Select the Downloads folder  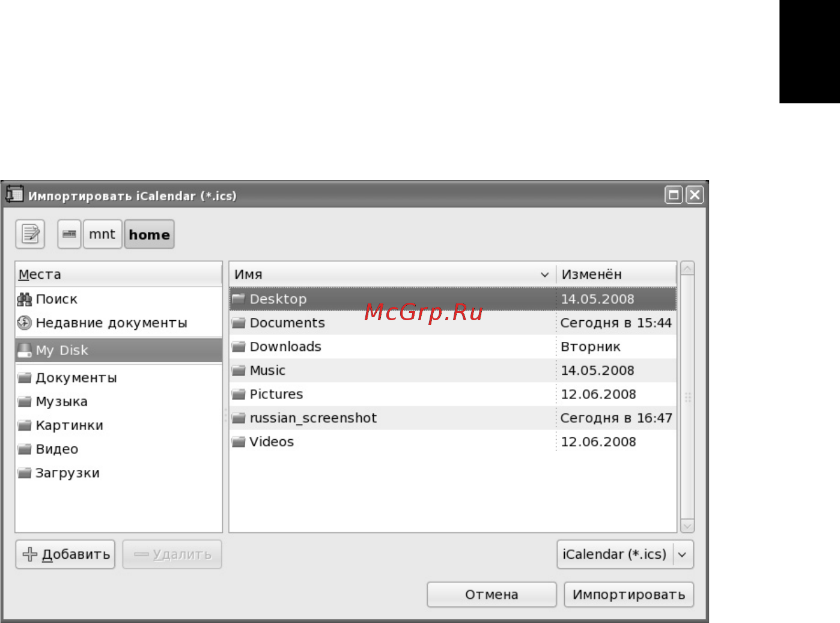click(x=453, y=347)
